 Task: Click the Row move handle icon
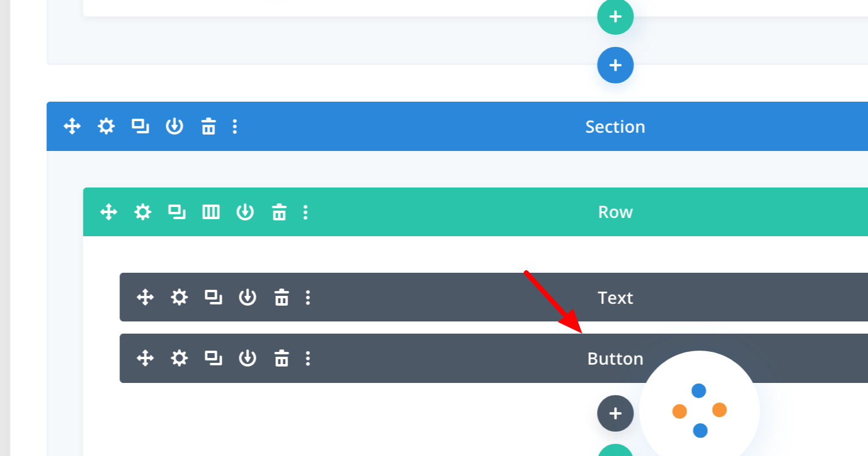pyautogui.click(x=108, y=212)
